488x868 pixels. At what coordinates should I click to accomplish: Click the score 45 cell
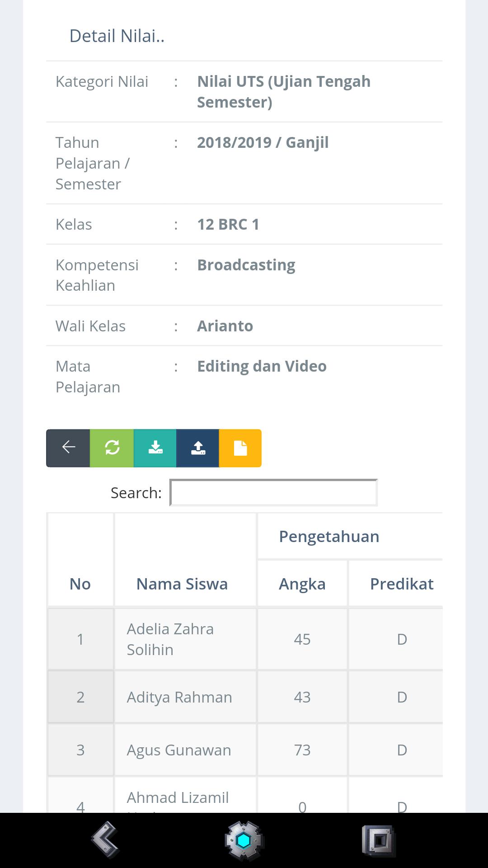click(302, 639)
